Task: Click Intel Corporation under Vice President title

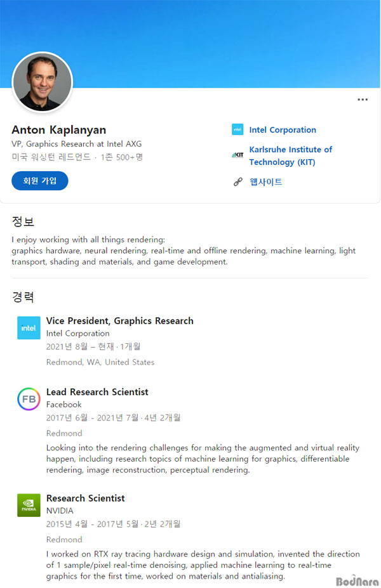Action: (x=77, y=334)
